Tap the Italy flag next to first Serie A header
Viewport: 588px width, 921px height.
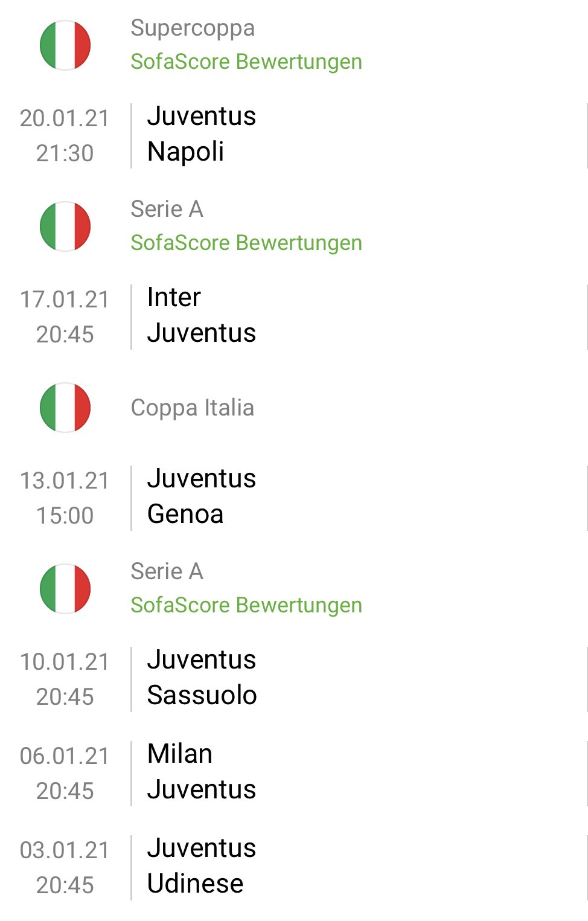65,226
